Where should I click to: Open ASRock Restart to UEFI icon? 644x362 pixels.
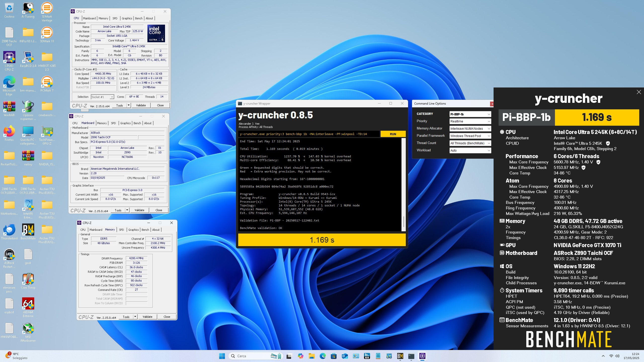(9, 258)
